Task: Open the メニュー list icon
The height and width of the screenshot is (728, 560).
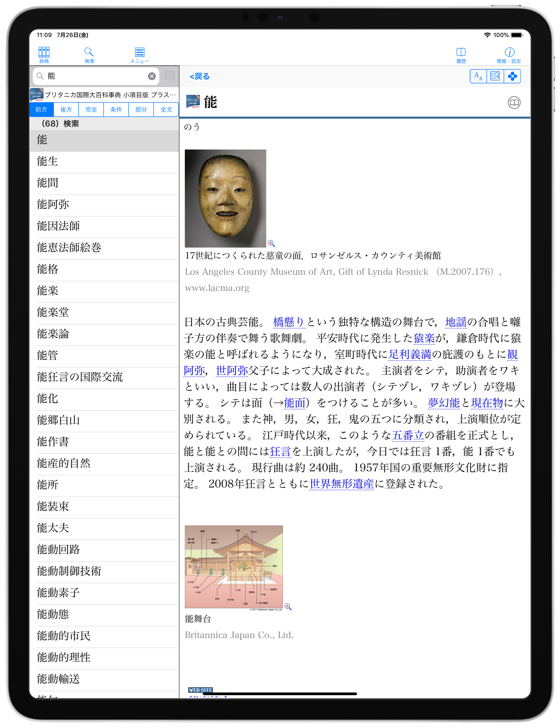Action: (x=139, y=54)
